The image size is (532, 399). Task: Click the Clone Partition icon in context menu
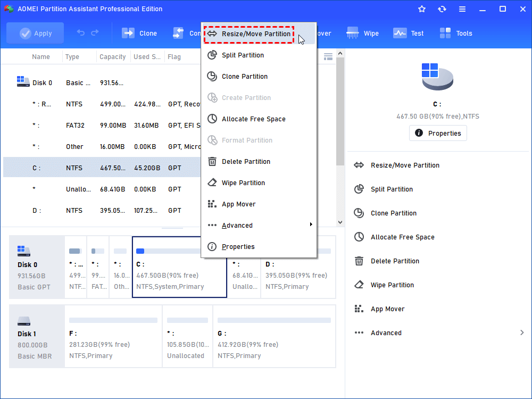point(212,76)
